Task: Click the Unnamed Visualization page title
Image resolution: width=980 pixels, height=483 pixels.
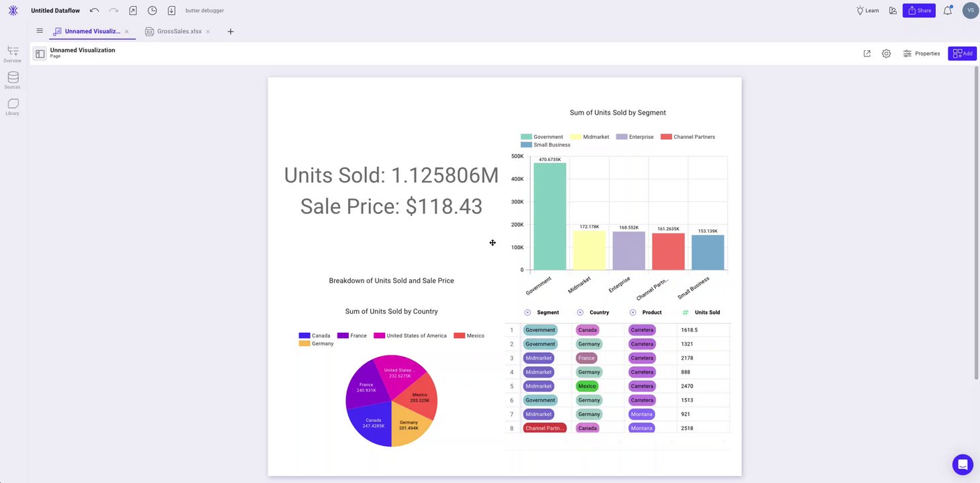Action: 83,50
